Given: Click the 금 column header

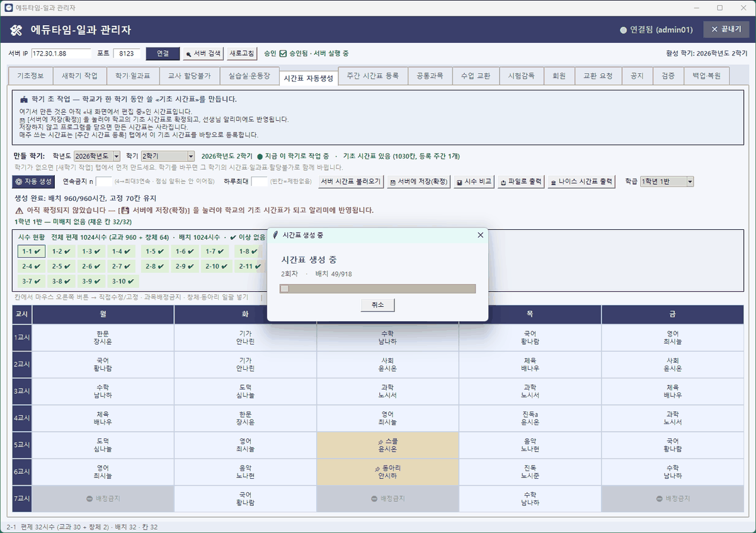Looking at the screenshot, I should click(x=673, y=314).
